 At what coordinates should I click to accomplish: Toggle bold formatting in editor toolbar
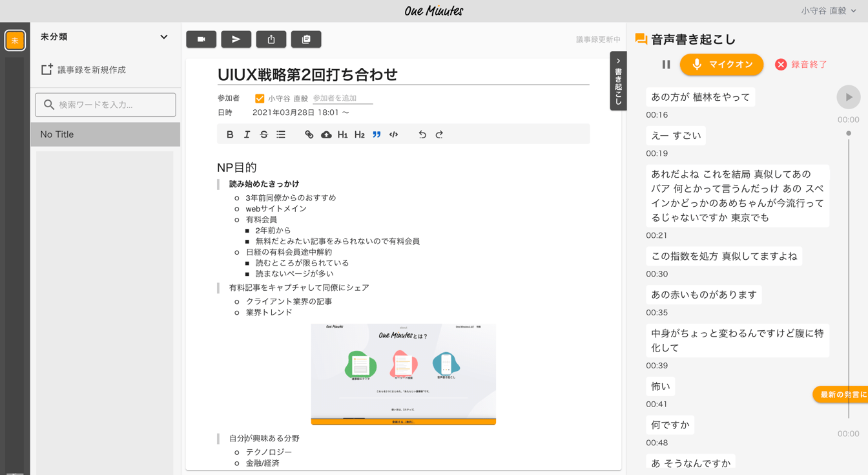(230, 134)
